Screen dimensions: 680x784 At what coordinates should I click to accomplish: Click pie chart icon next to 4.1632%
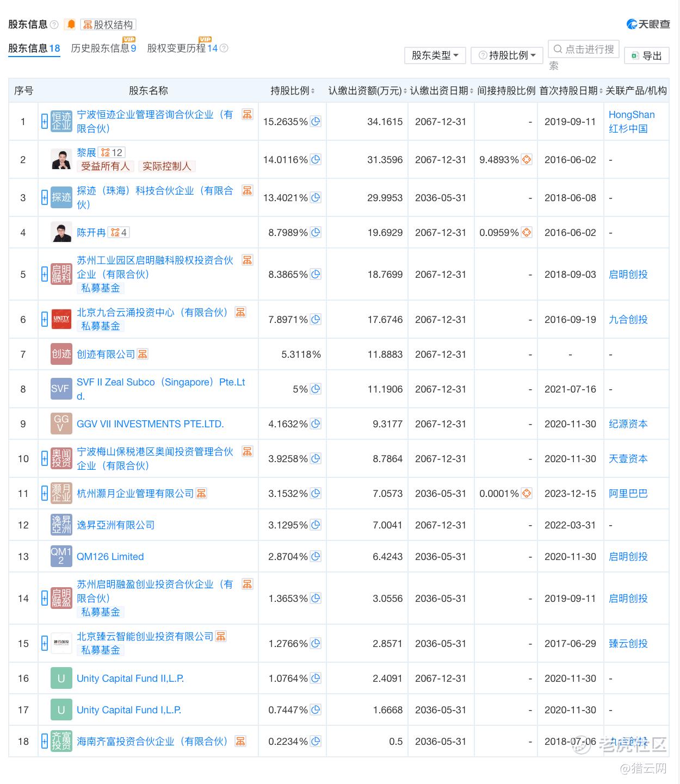pyautogui.click(x=316, y=424)
